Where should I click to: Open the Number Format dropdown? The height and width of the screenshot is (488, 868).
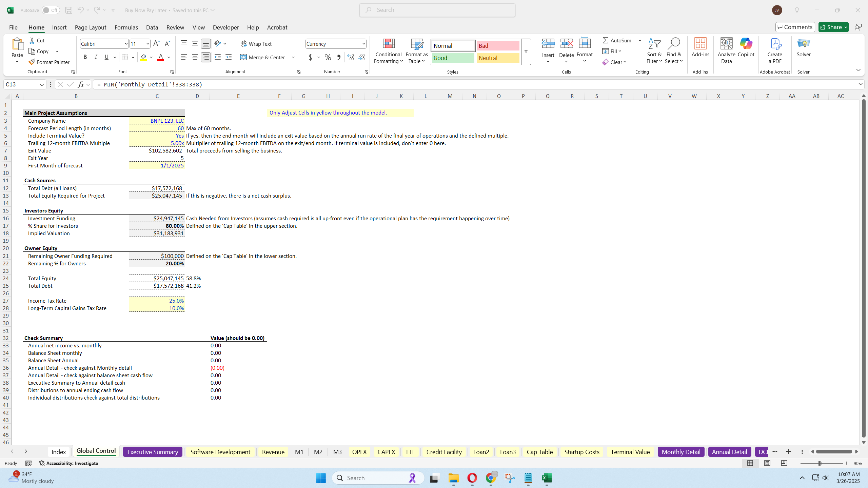tap(364, 43)
